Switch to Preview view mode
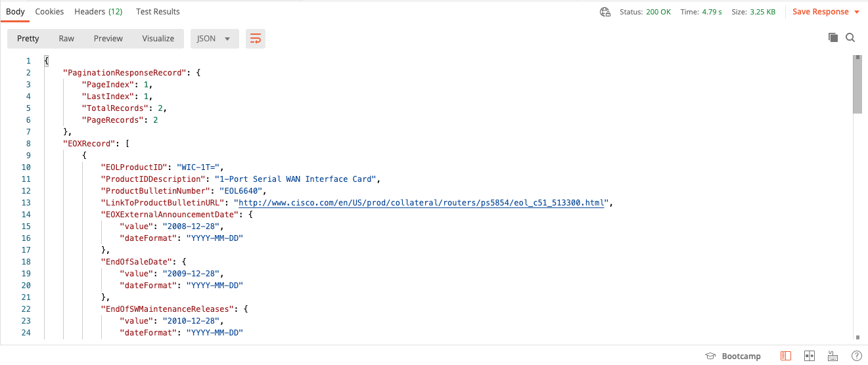Image resolution: width=868 pixels, height=365 pixels. [x=108, y=39]
